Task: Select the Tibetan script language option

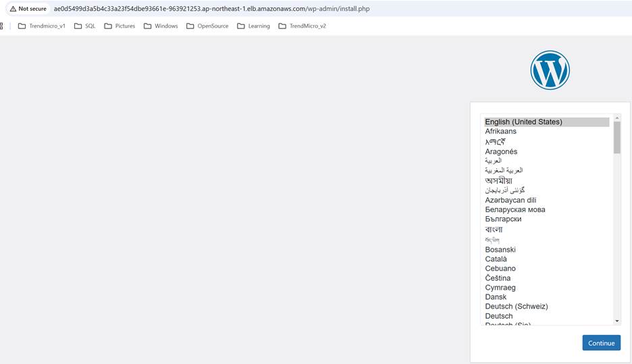Action: pyautogui.click(x=546, y=240)
